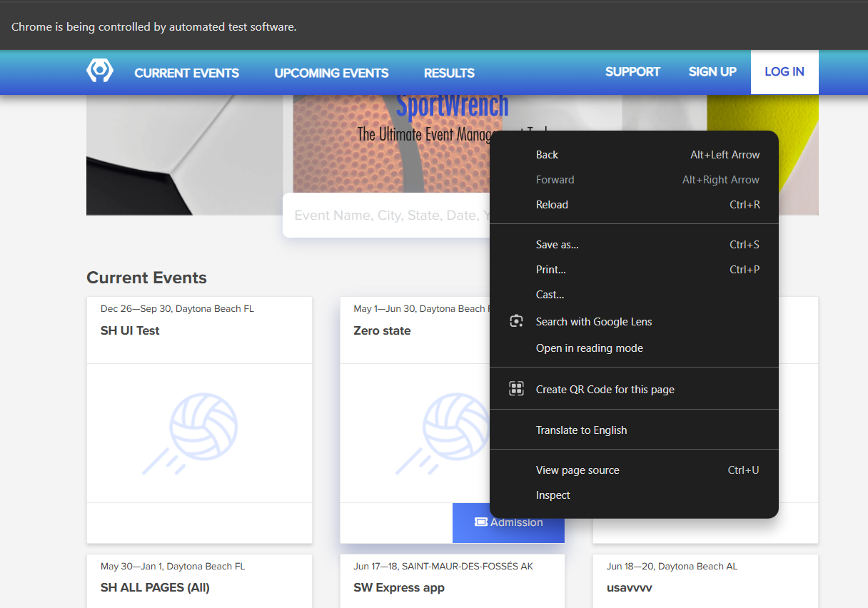The image size is (868, 608).
Task: Open the Zero state event title
Action: coord(382,330)
